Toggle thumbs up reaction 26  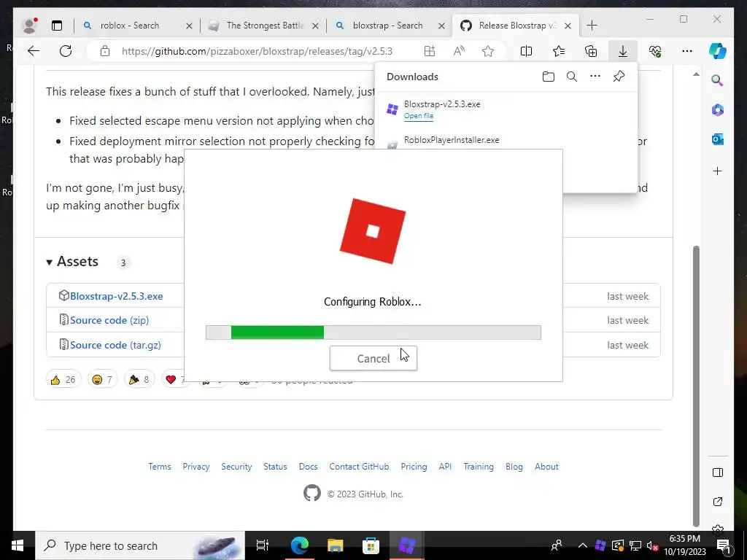click(x=63, y=379)
